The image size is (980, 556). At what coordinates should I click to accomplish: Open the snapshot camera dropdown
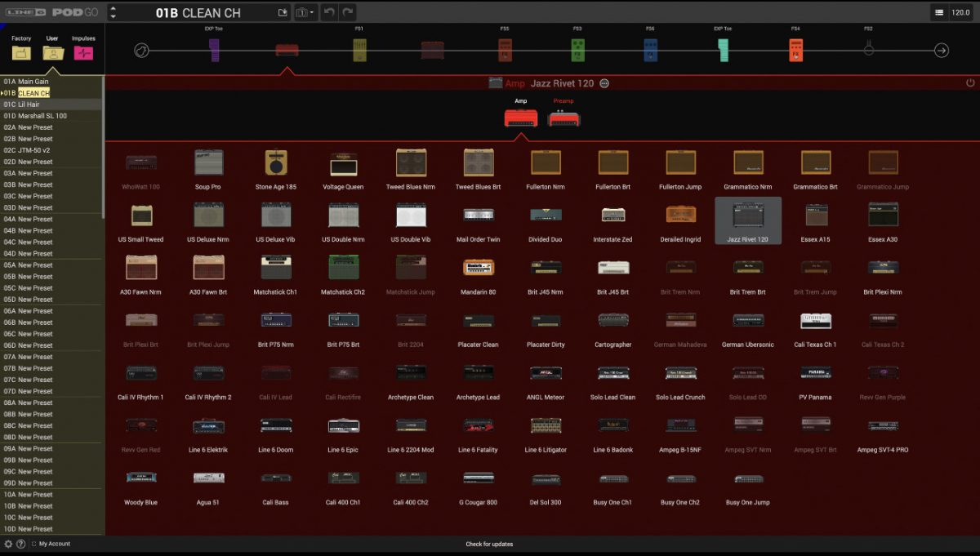point(305,12)
